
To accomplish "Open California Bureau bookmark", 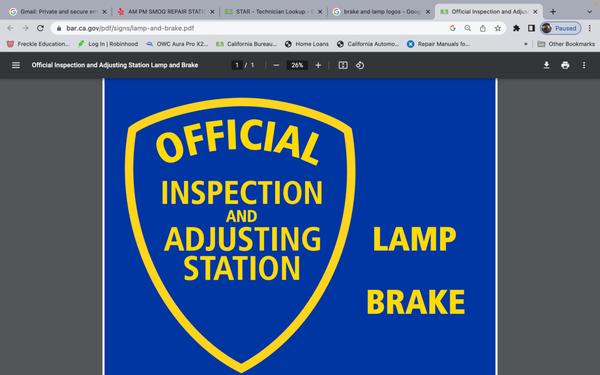I will pos(246,44).
